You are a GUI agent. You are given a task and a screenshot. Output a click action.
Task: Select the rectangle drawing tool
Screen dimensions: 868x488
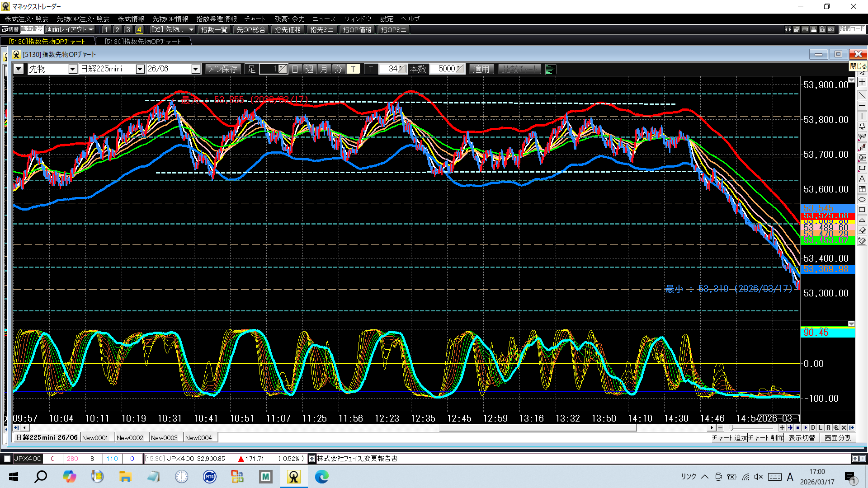click(862, 210)
